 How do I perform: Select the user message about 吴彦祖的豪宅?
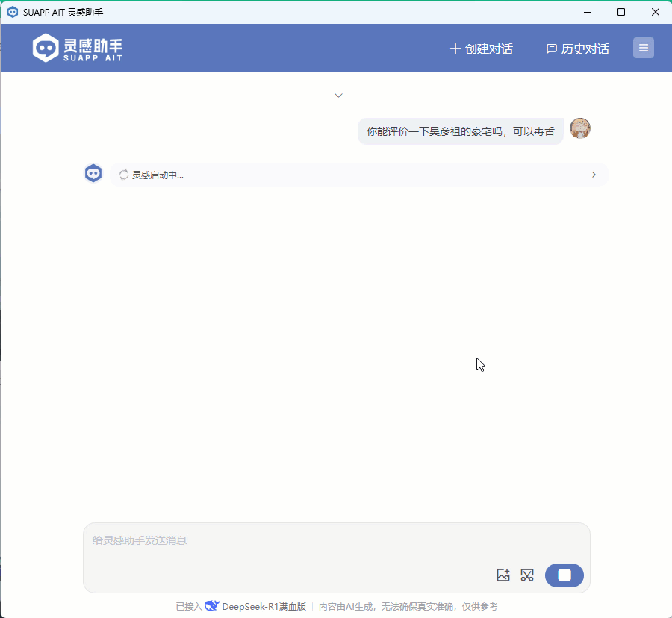tap(460, 131)
